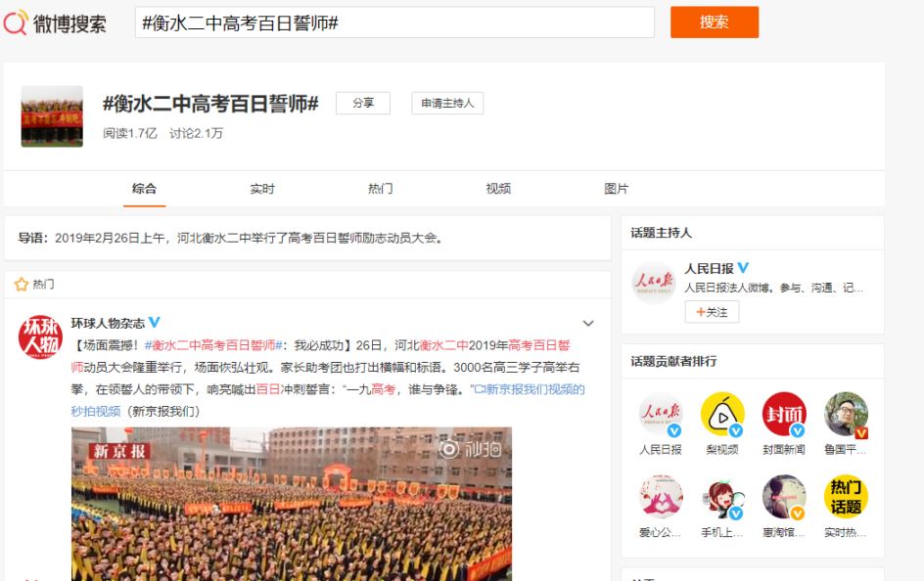Click the orange 搜索 button
This screenshot has height=581, width=924.
[715, 22]
